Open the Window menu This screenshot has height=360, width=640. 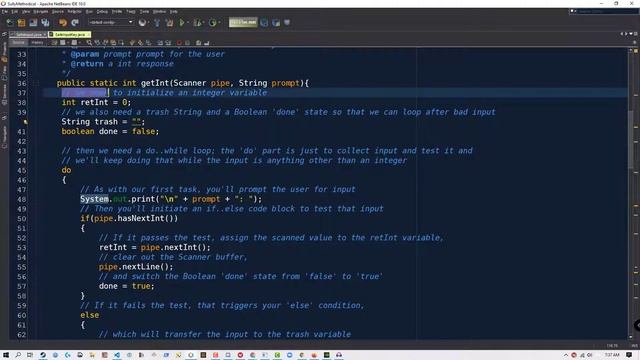pyautogui.click(x=159, y=11)
